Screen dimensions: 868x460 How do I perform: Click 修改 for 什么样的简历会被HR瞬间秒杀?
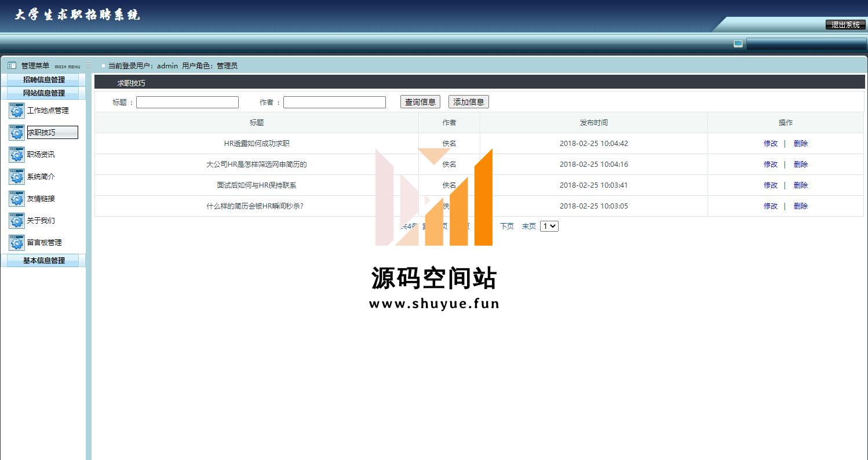pos(771,206)
